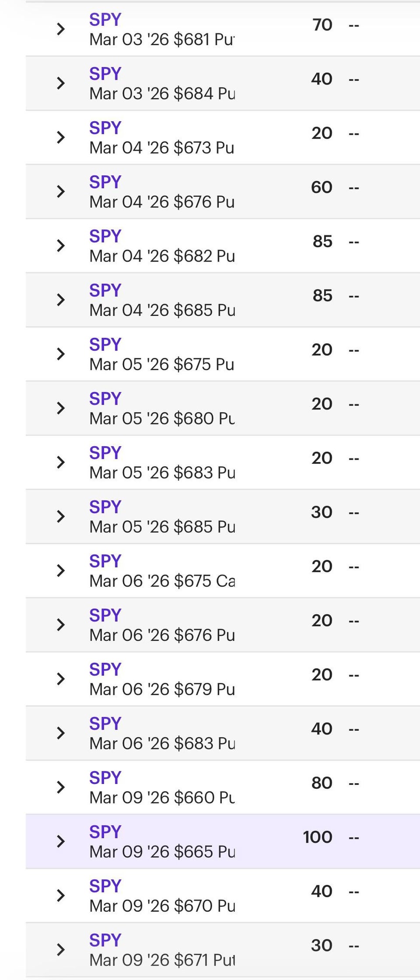Click chevron beside Mar 04 '26 $676 Put
Screen dimensions: 420x980
pos(61,191)
